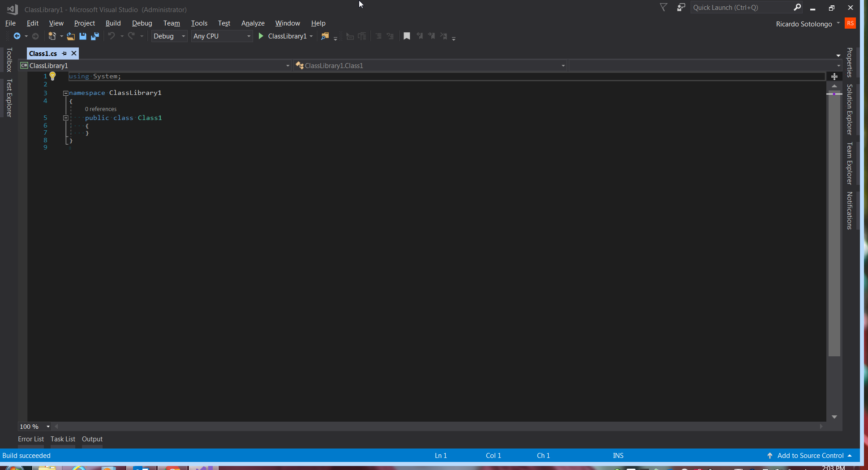
Task: Toggle a bookmark with the bookmark icon
Action: pyautogui.click(x=407, y=36)
